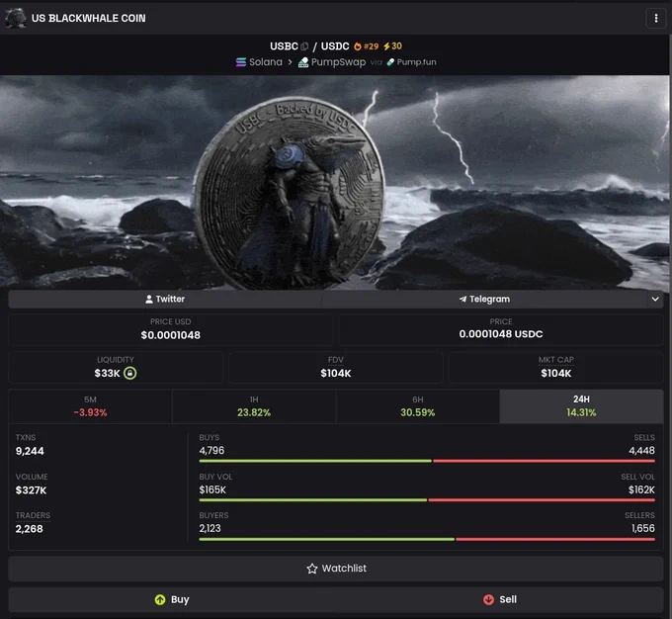Click the Sell button
Screen dimensions: 672x619
click(500, 599)
